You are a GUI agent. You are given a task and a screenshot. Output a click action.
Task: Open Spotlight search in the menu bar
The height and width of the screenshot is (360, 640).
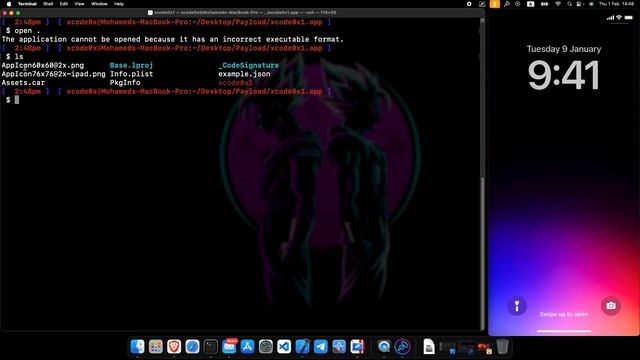569,4
